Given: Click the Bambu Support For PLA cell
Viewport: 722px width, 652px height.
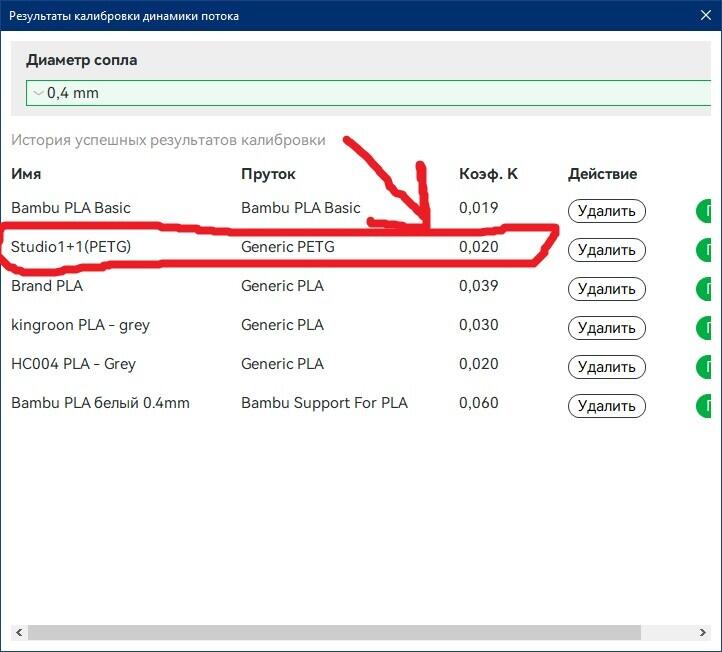Looking at the screenshot, I should coord(325,403).
